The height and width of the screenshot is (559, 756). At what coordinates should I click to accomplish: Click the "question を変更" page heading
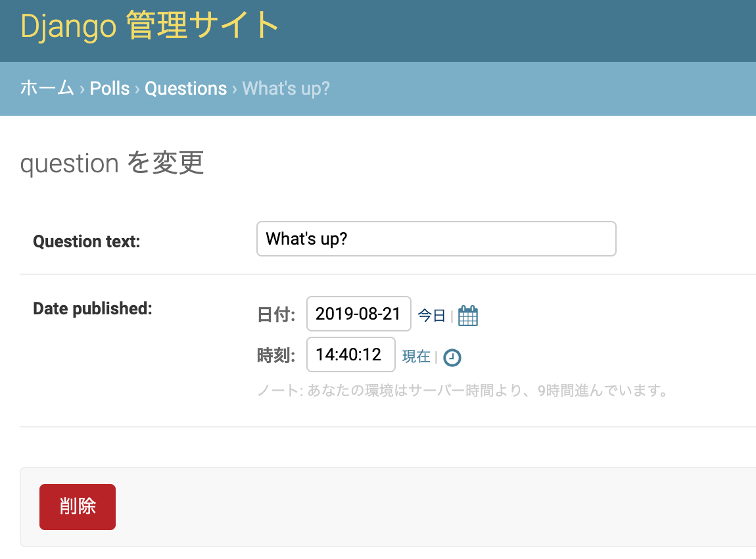112,163
